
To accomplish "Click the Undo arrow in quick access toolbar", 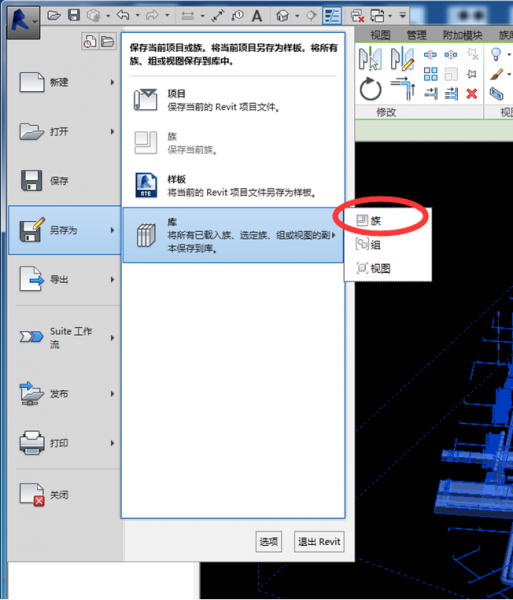I will tap(123, 15).
